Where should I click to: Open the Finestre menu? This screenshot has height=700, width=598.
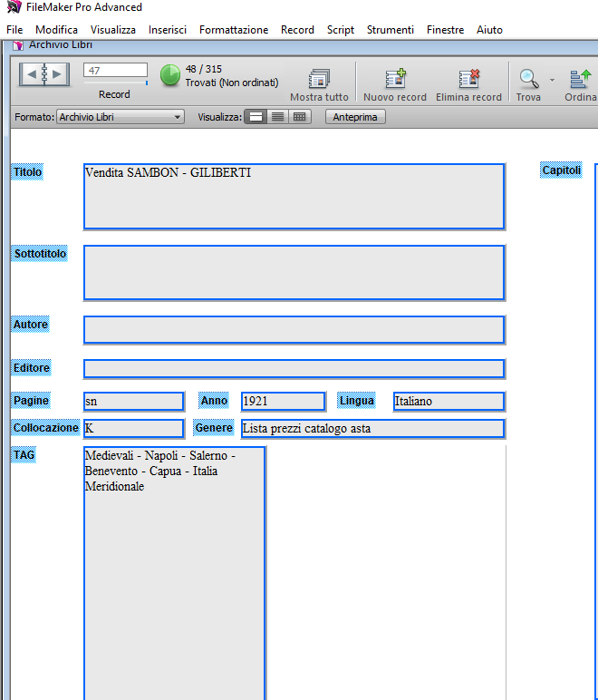445,30
